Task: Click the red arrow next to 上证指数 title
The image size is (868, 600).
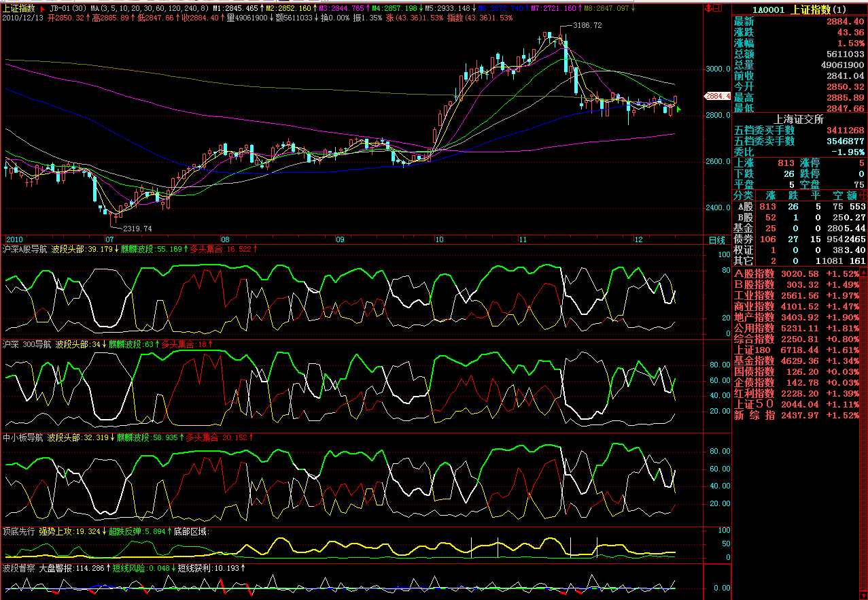Action: 44,8
